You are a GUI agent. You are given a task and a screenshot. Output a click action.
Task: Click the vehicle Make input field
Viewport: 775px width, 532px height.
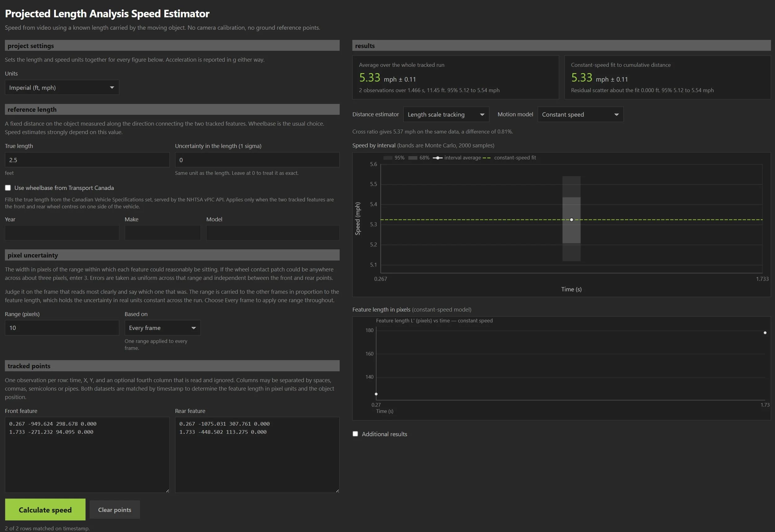click(162, 233)
